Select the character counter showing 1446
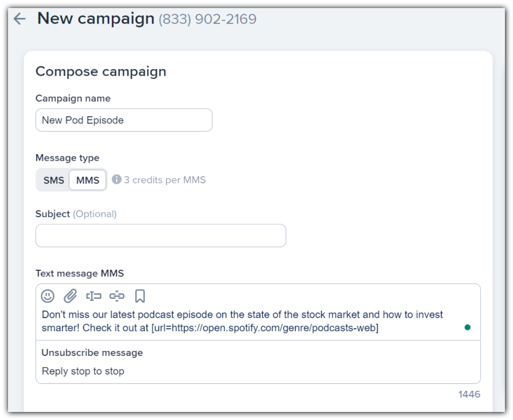Screen dimensions: 513x420 tap(471, 395)
